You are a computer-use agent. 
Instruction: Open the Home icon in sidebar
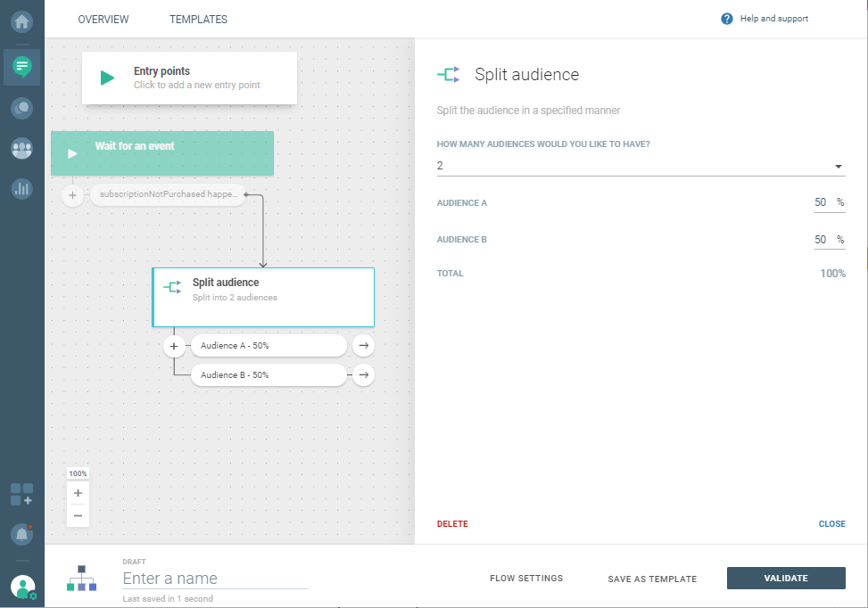(x=22, y=20)
